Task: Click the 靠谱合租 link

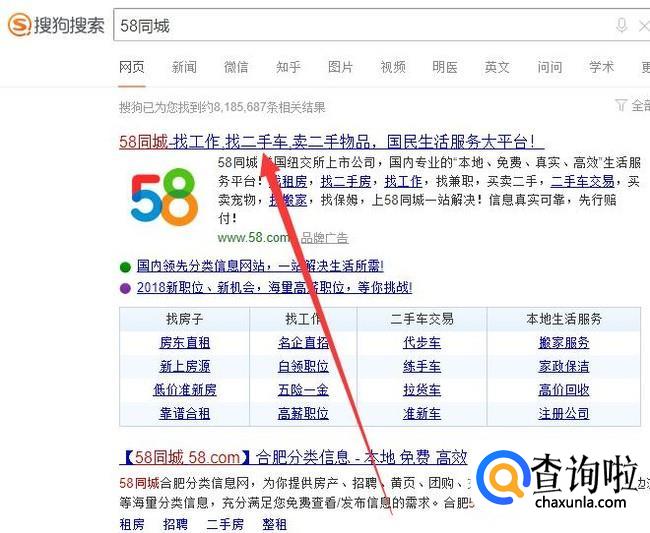Action: [185, 413]
